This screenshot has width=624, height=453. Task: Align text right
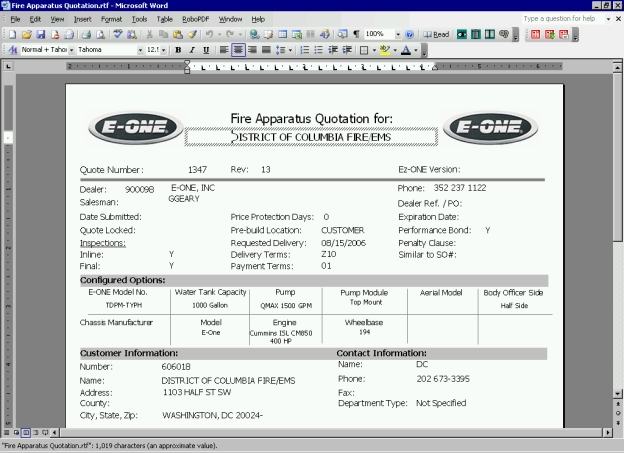pyautogui.click(x=252, y=50)
